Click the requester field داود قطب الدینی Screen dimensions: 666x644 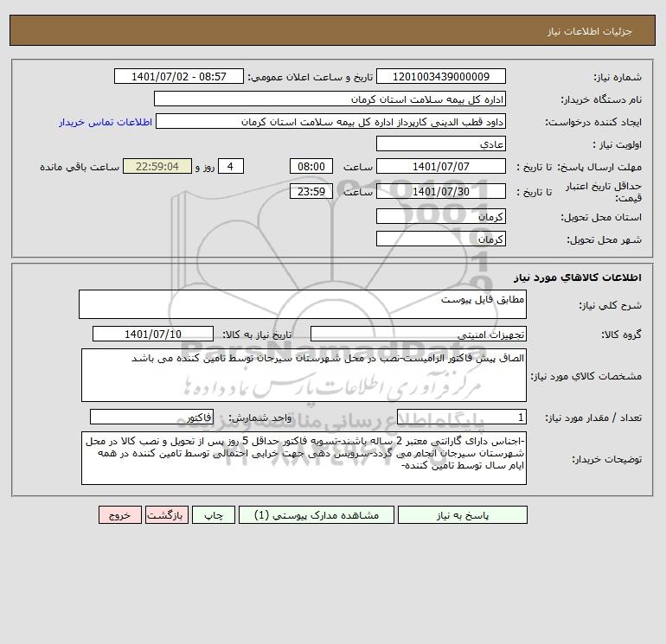(330, 121)
